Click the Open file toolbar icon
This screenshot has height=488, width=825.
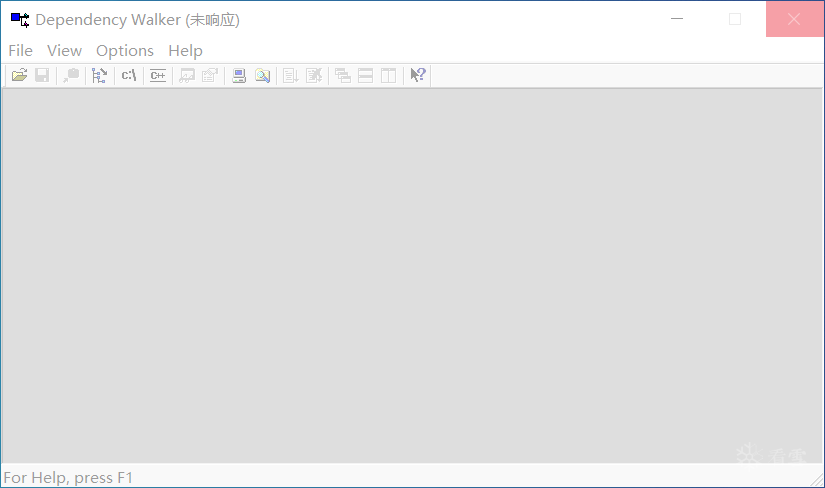pyautogui.click(x=19, y=75)
